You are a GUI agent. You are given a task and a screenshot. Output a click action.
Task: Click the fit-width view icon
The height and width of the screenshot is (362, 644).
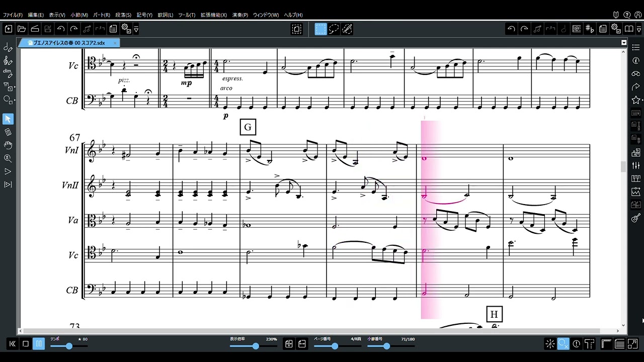coord(302,344)
